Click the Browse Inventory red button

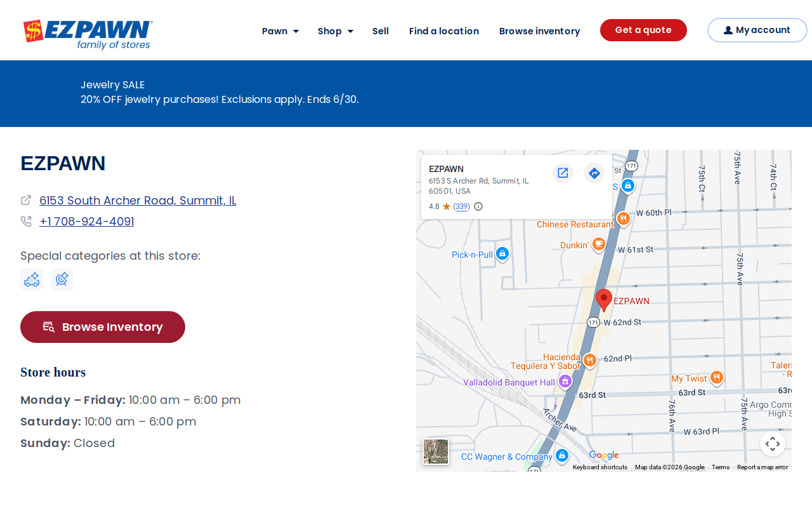tap(103, 327)
